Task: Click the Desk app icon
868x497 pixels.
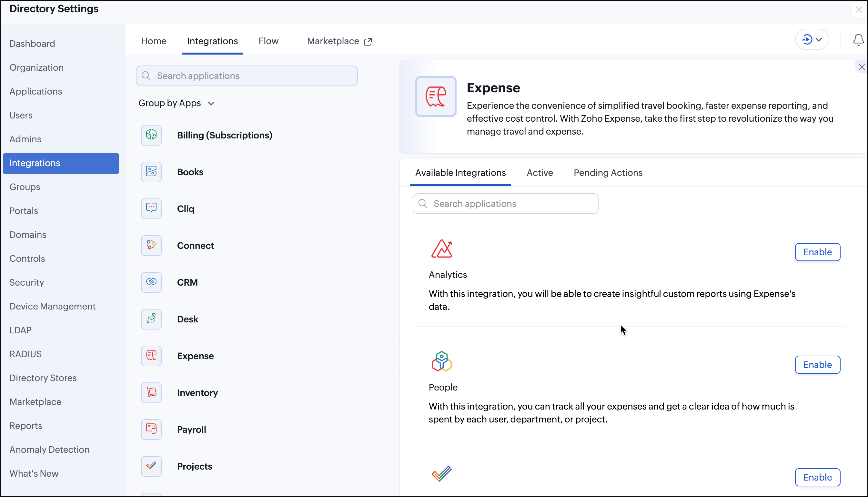Action: pyautogui.click(x=151, y=319)
